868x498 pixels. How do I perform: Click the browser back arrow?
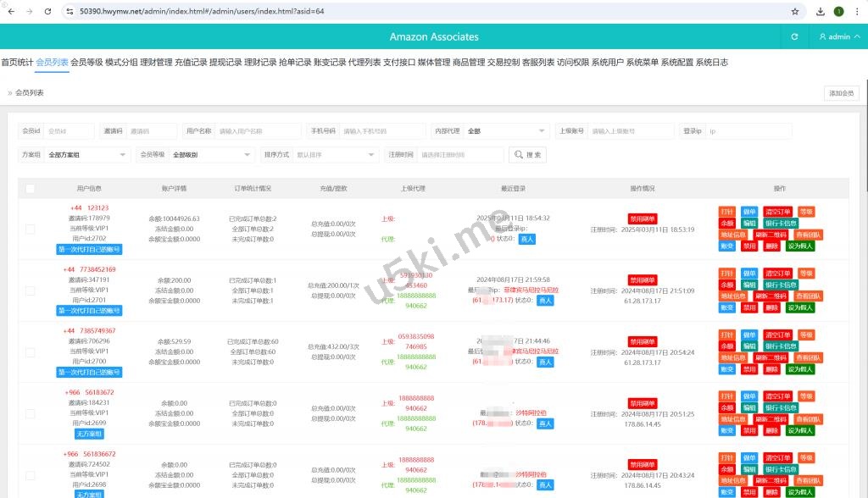[10, 12]
